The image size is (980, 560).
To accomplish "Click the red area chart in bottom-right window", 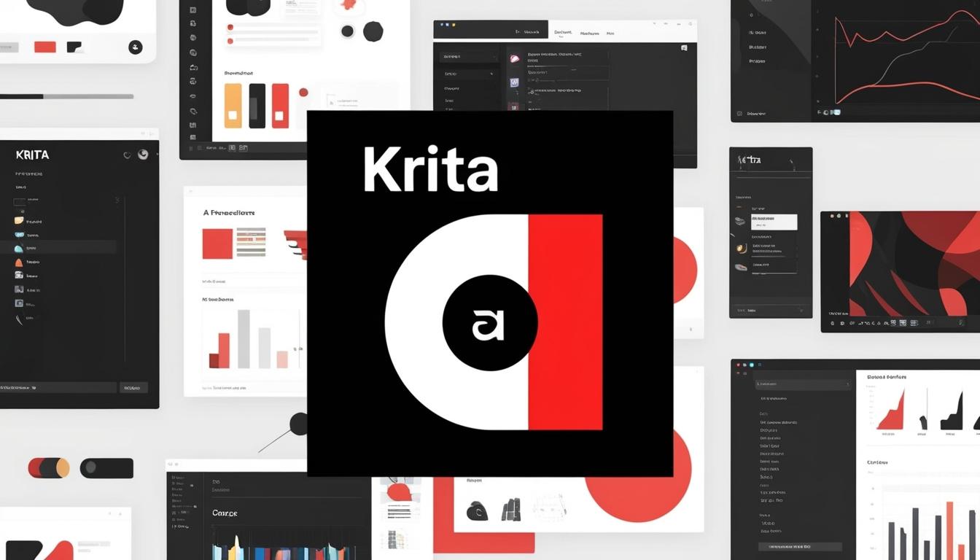I will (x=890, y=409).
